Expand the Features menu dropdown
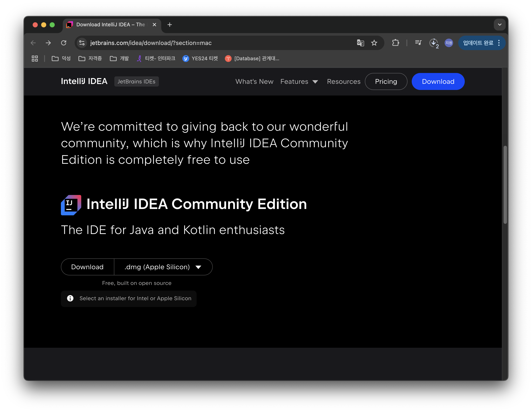Viewport: 532px width, 412px height. pyautogui.click(x=299, y=82)
